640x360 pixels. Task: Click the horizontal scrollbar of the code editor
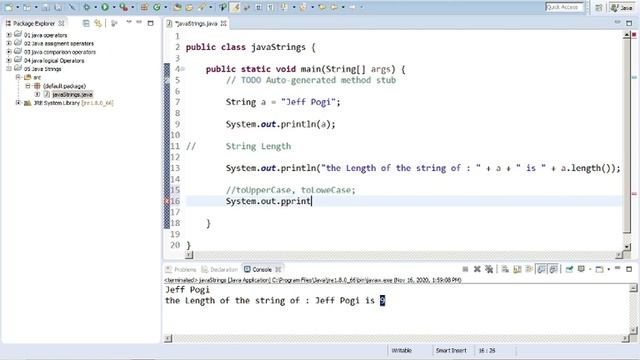(x=403, y=255)
